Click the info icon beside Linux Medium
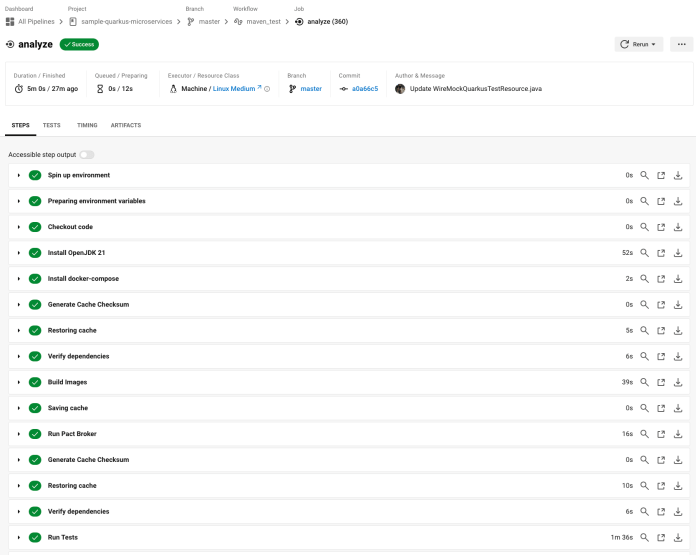696x555 pixels. tap(267, 89)
